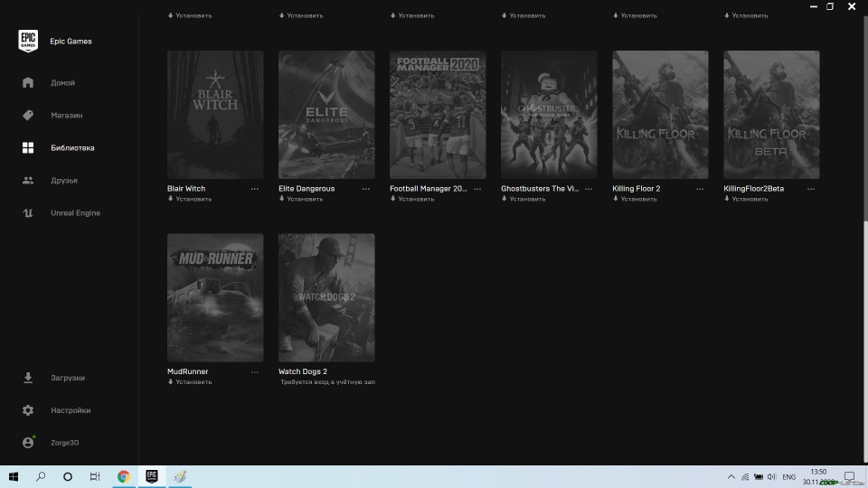Screen dimensions: 868x488
Task: Open options menu for KillingFloor2Beta
Action: (x=811, y=189)
